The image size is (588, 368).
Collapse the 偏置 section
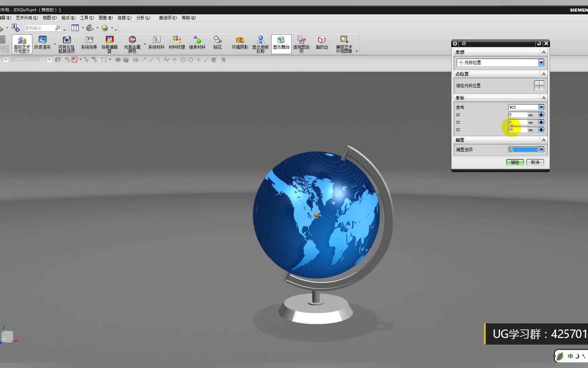pyautogui.click(x=543, y=140)
